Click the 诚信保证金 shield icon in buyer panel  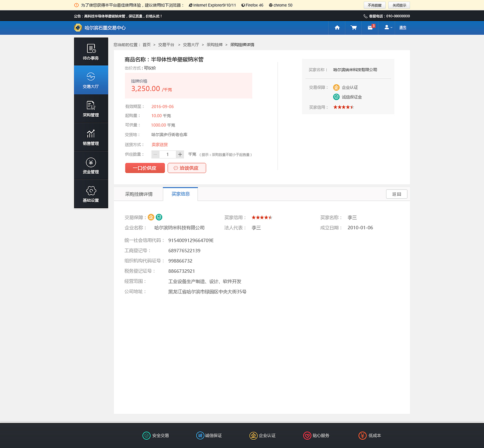tap(336, 97)
